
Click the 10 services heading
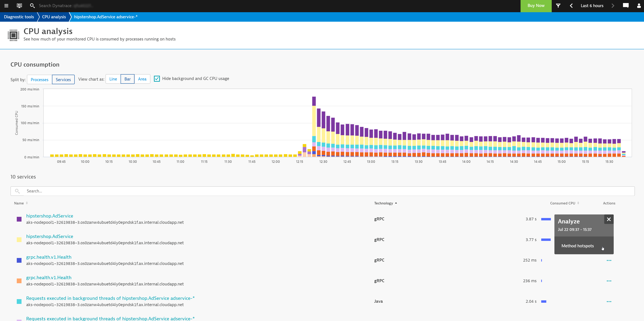pyautogui.click(x=23, y=177)
